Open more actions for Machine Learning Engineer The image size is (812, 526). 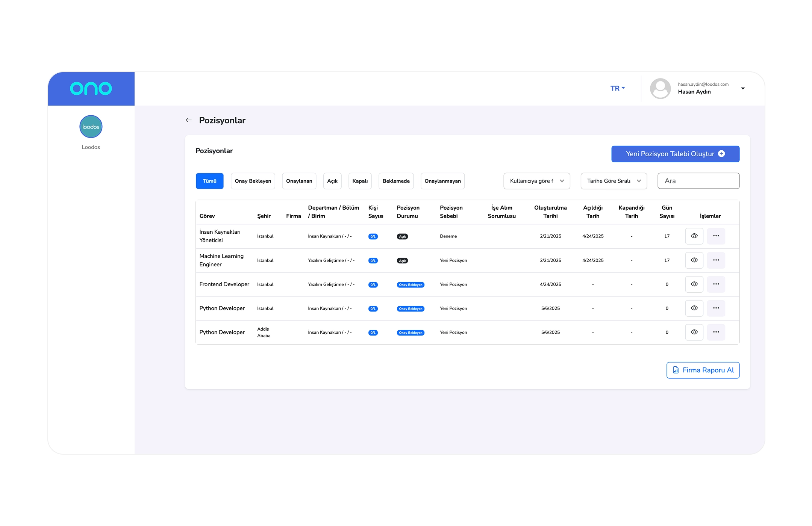coord(716,260)
